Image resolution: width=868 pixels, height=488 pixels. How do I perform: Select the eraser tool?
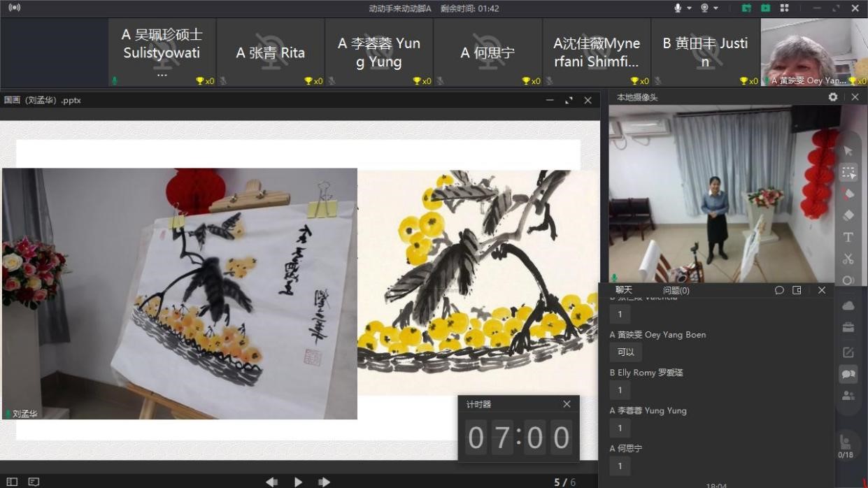click(x=848, y=215)
